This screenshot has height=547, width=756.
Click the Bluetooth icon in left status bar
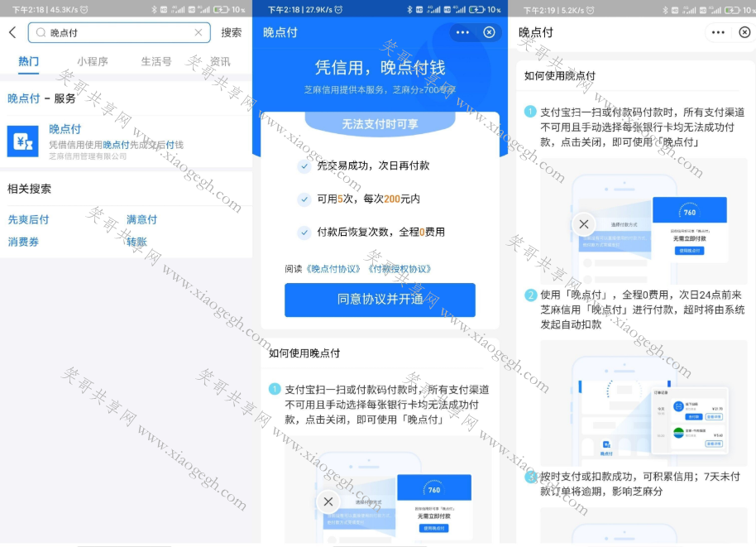pos(154,10)
